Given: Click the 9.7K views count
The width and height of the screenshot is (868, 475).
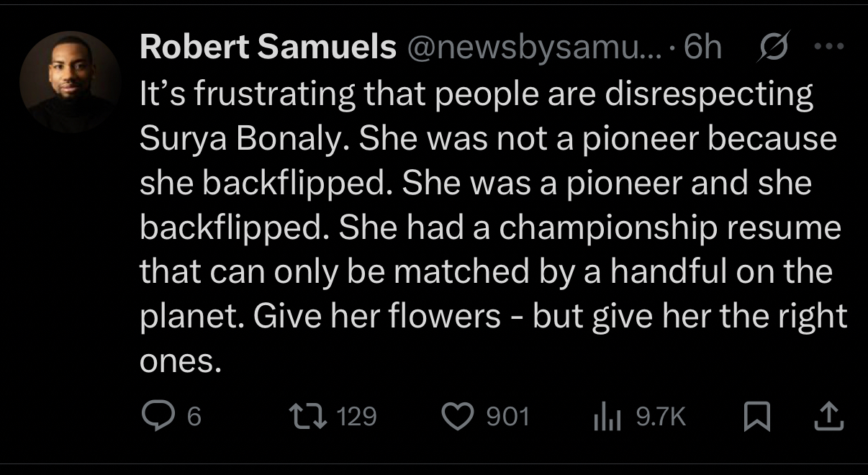Looking at the screenshot, I should [661, 417].
